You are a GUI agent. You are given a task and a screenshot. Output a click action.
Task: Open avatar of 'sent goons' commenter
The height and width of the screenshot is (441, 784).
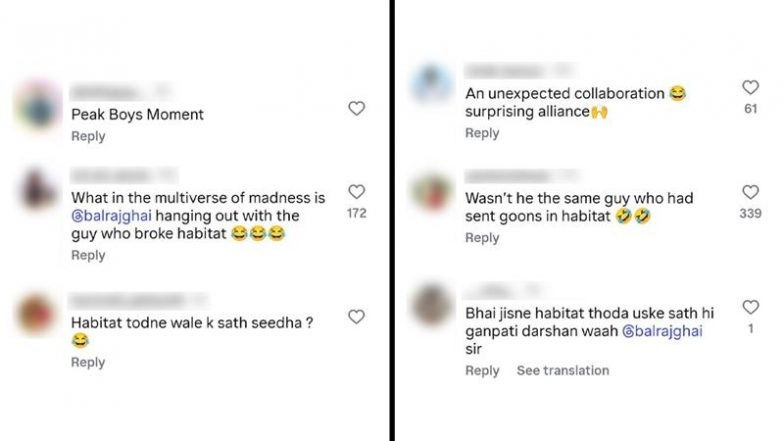coord(432,192)
